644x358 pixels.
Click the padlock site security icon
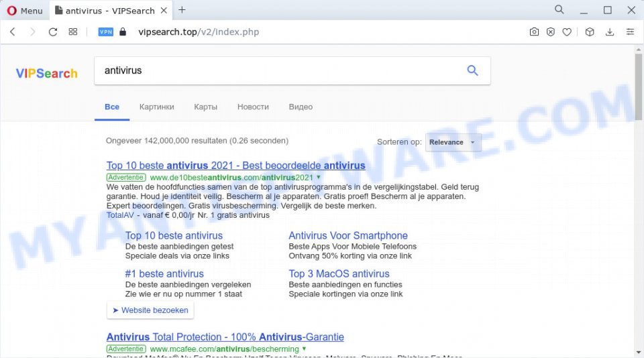coord(122,32)
